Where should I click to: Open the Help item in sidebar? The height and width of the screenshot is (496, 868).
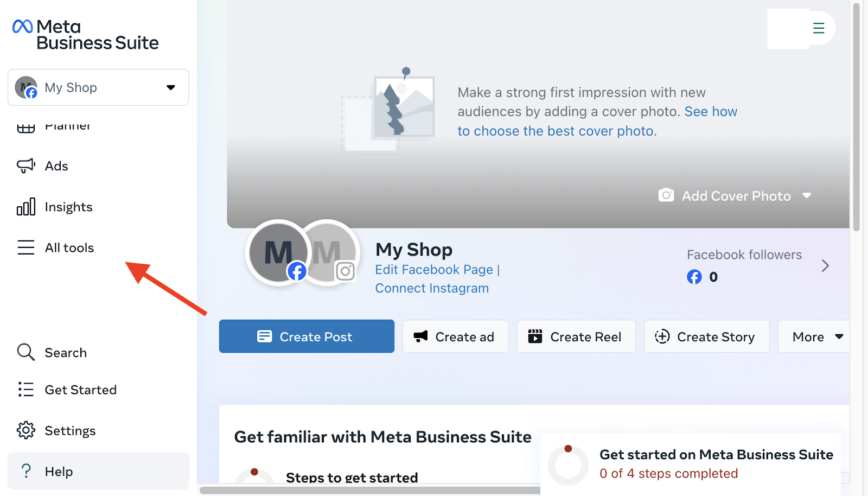click(98, 471)
